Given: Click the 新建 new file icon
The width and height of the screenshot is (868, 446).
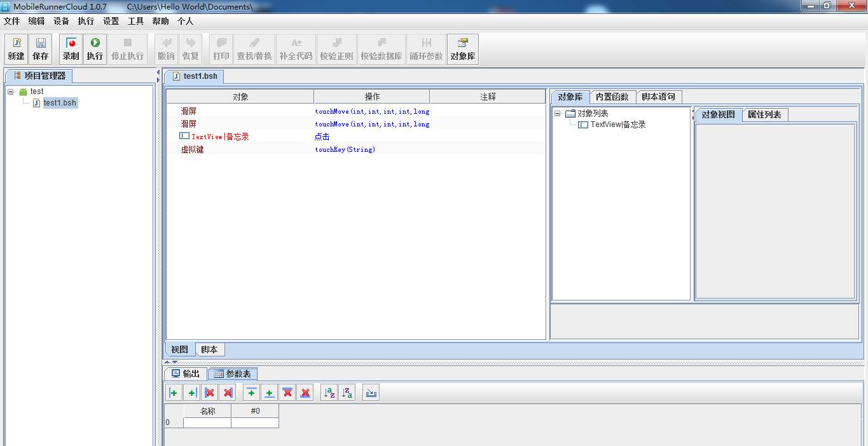Looking at the screenshot, I should [x=15, y=48].
